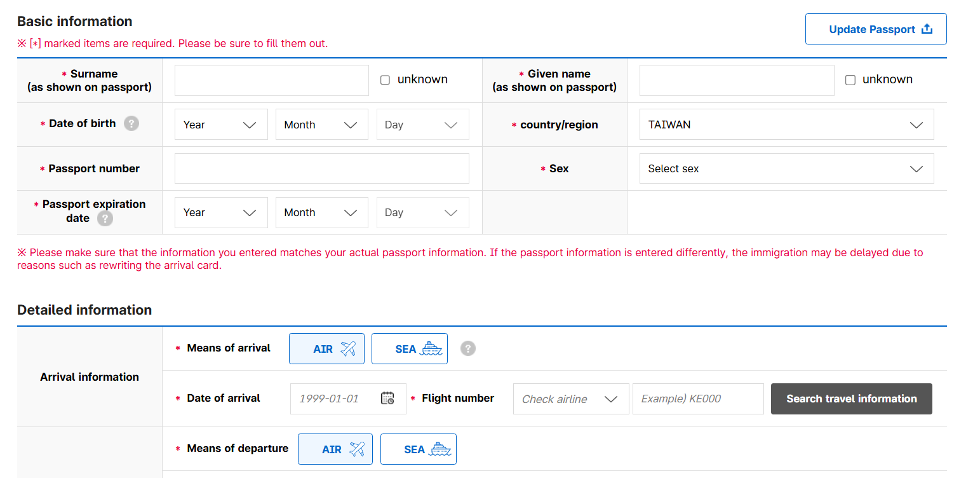
Task: Click into the Passport number field
Action: (321, 168)
